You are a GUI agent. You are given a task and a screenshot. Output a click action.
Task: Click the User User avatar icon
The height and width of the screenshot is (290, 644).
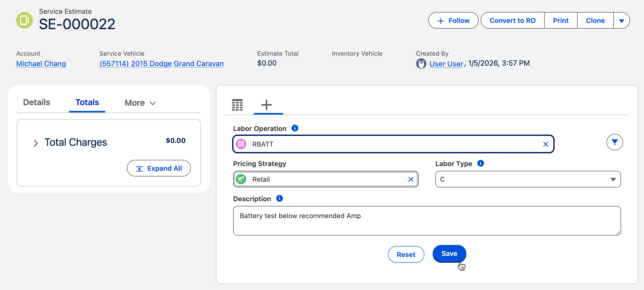pos(421,64)
